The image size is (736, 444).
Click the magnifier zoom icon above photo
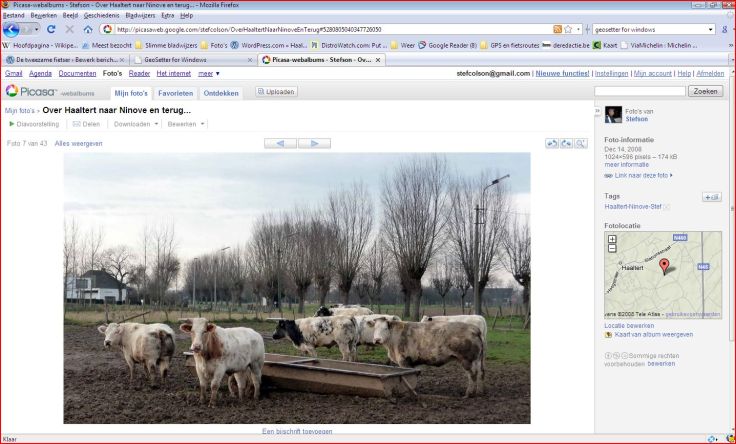pyautogui.click(x=581, y=144)
